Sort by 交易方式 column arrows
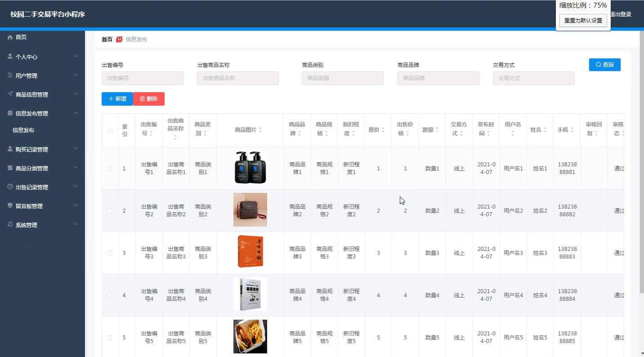The width and height of the screenshot is (644, 357). [461, 134]
